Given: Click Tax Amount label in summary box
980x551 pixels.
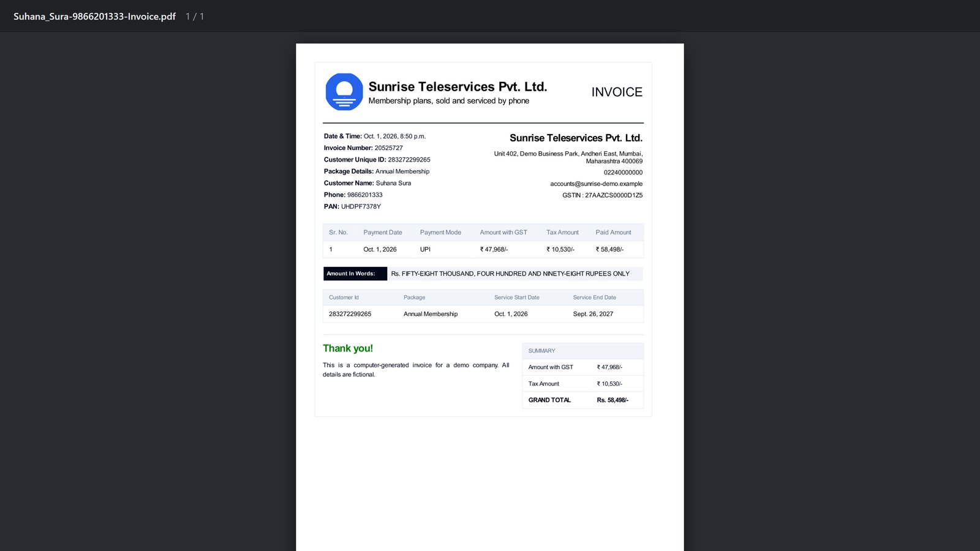Looking at the screenshot, I should pos(544,384).
